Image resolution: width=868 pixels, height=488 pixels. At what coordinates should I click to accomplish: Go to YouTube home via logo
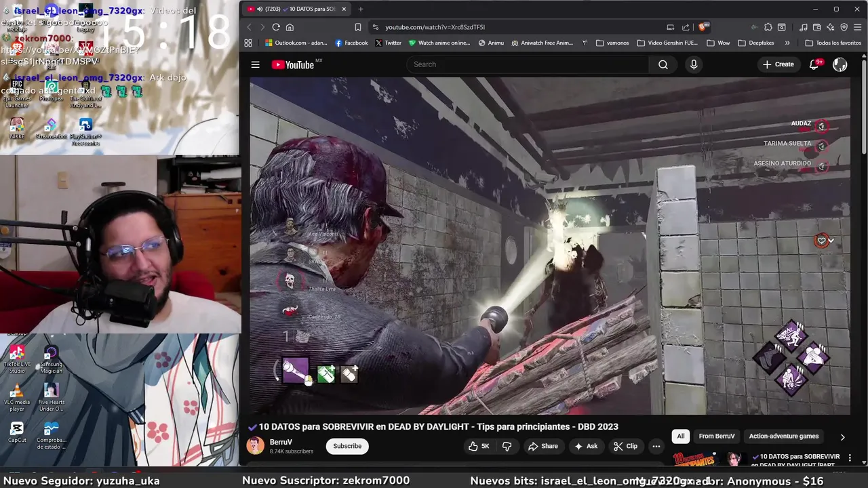coord(293,64)
